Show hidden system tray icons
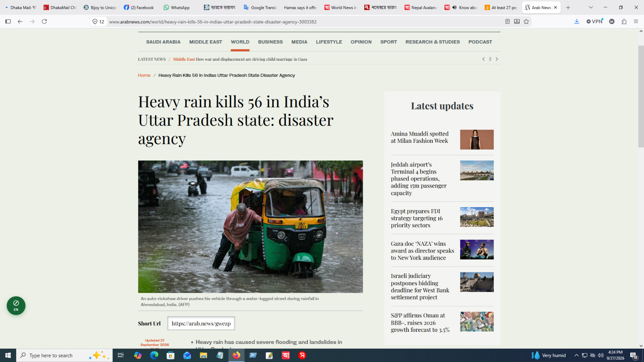Screen dimensions: 644x362 (576, 355)
